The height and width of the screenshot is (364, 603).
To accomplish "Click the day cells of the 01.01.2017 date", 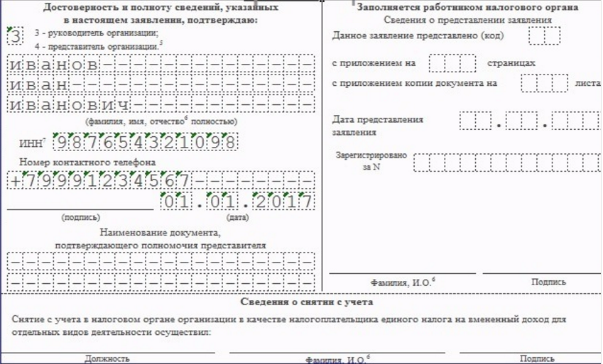I will coord(176,202).
